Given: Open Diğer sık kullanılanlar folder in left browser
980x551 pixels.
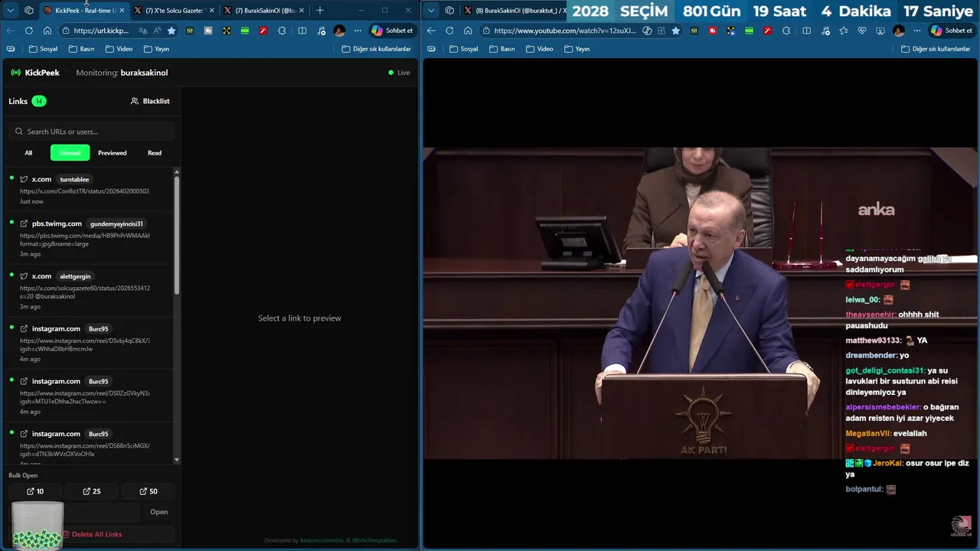Looking at the screenshot, I should (377, 49).
